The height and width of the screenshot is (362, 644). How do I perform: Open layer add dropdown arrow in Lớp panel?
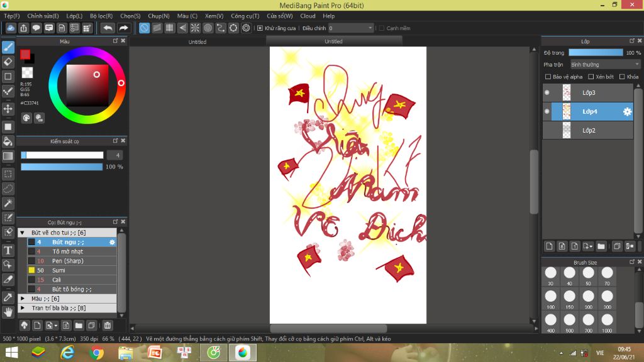point(591,246)
